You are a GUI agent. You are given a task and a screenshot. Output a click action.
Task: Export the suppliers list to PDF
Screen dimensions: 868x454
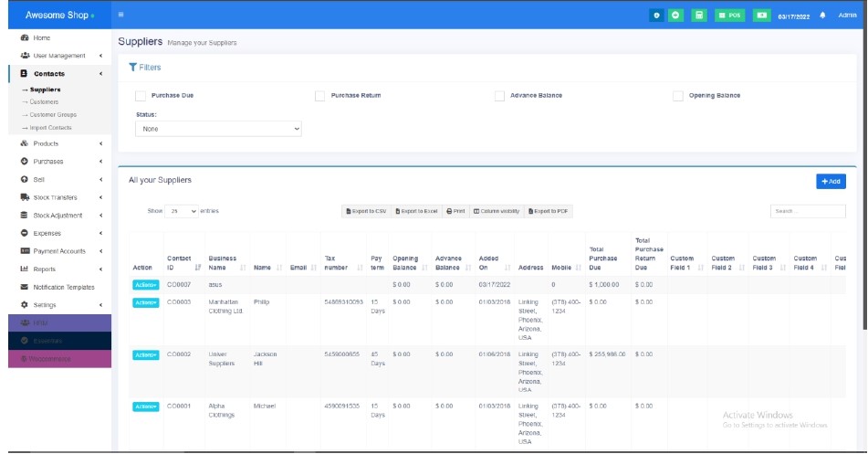pos(549,211)
